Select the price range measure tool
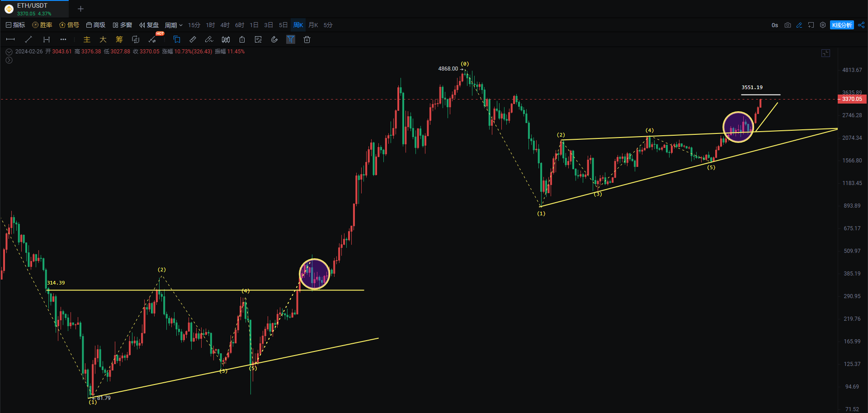Image resolution: width=868 pixels, height=413 pixels. point(46,39)
